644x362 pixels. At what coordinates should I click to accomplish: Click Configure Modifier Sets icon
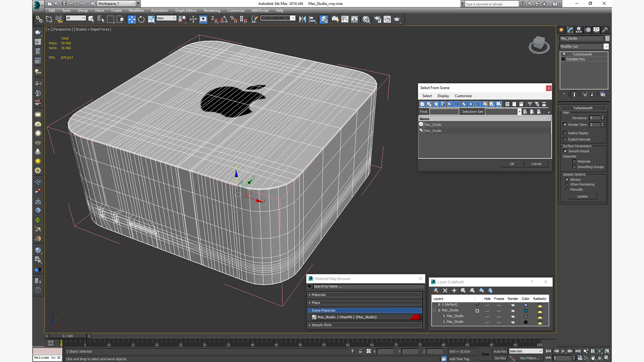[603, 95]
